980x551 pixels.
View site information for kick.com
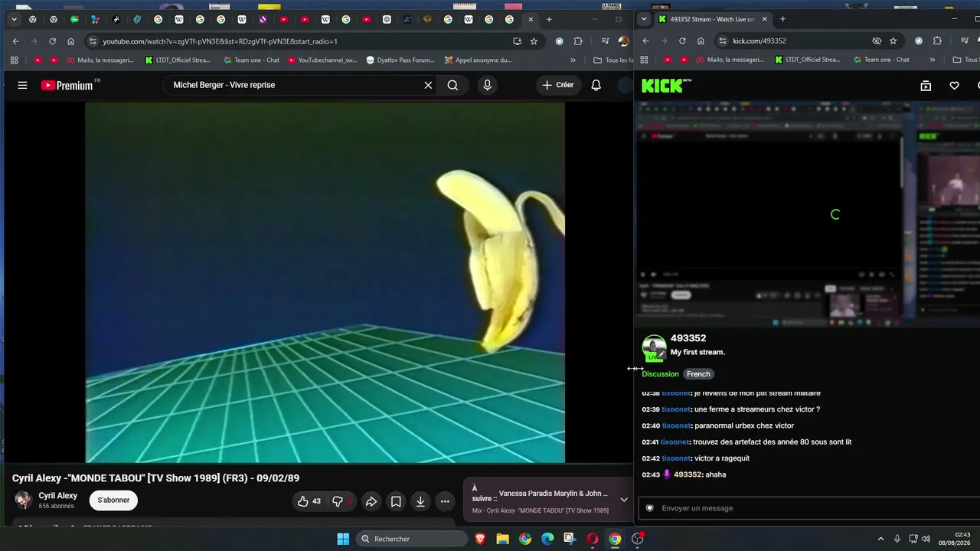[722, 41]
